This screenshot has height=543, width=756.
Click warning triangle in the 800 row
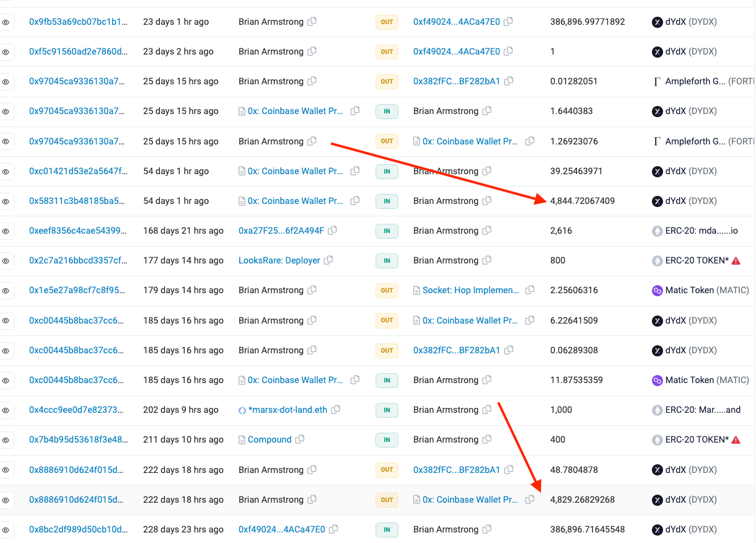(736, 260)
